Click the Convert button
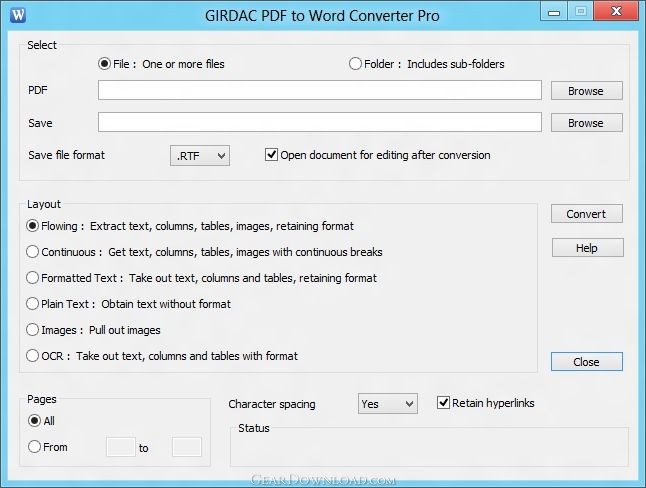 587,214
